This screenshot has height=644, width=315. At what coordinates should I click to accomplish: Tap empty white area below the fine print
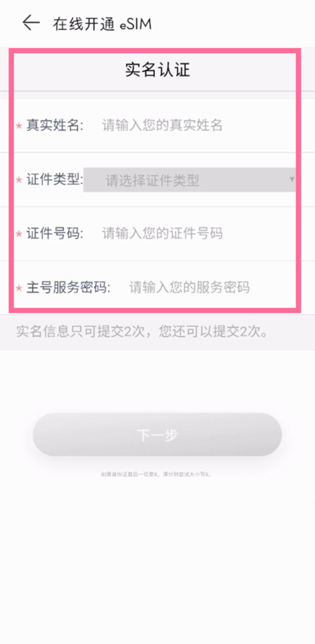pos(157,567)
